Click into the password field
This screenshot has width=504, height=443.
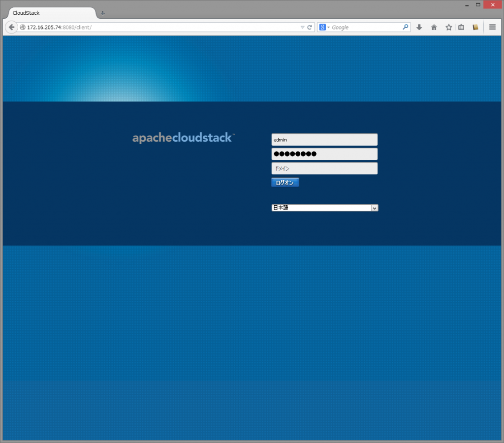[324, 154]
